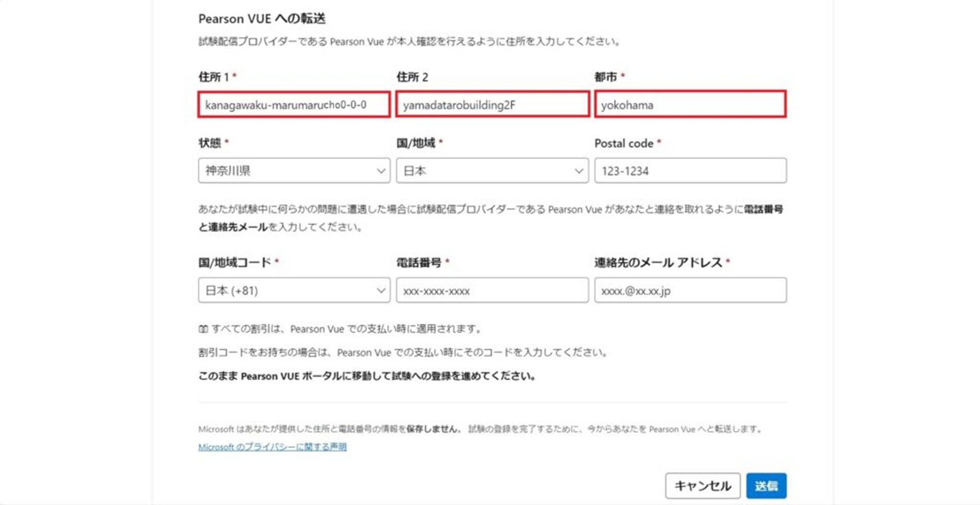Click the 住所 2 building input field
Image resolution: width=980 pixels, height=505 pixels.
(x=493, y=105)
